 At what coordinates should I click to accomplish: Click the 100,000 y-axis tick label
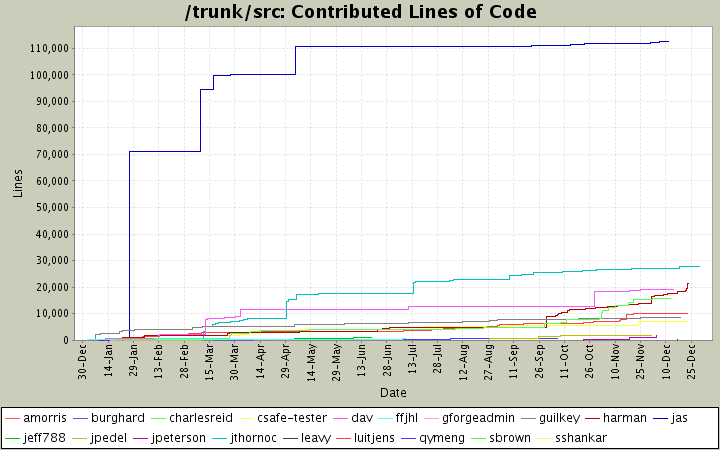click(x=50, y=75)
